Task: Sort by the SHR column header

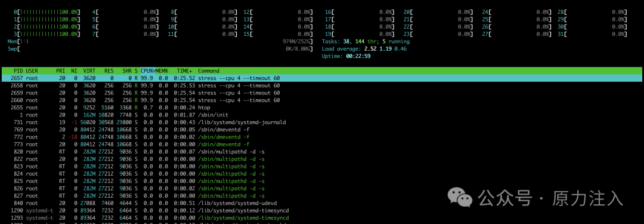Action: tap(127, 71)
